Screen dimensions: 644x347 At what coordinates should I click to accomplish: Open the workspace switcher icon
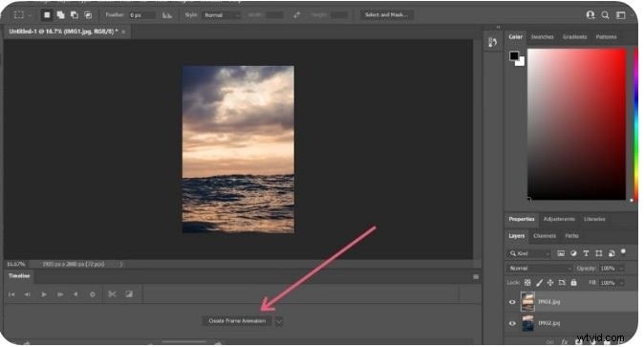620,14
